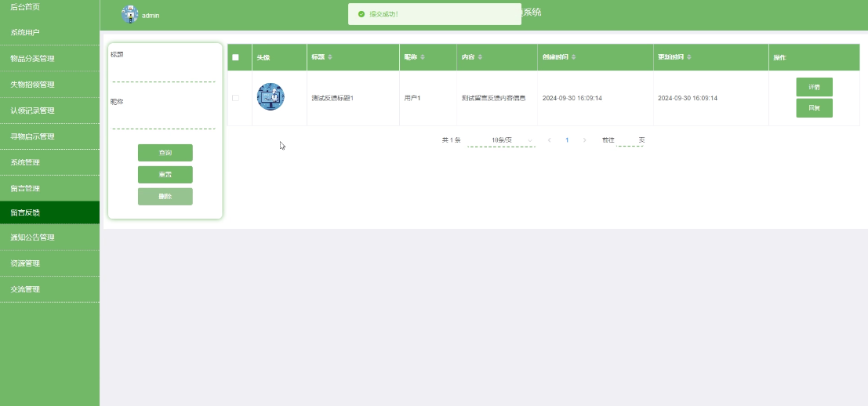This screenshot has height=406, width=868.
Task: Click the green success checkmark icon
Action: [x=361, y=14]
